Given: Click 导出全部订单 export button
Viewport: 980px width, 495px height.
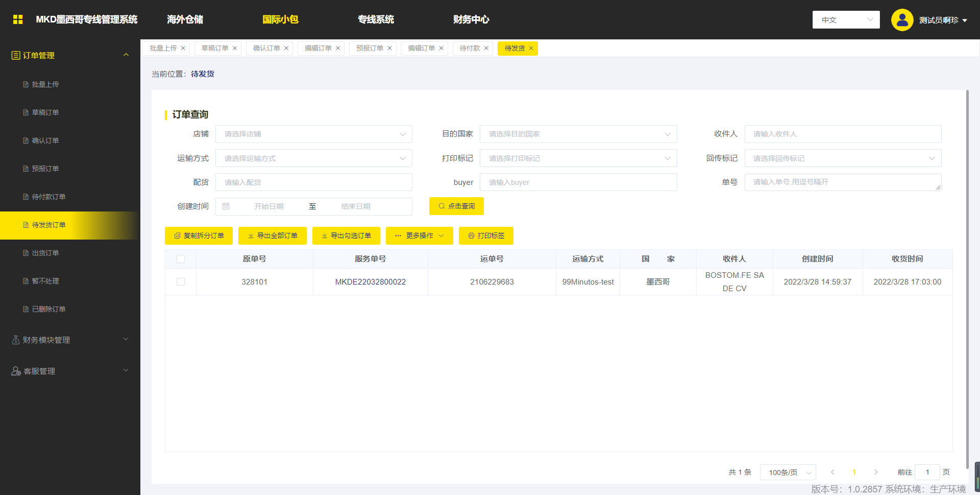Looking at the screenshot, I should pyautogui.click(x=272, y=235).
